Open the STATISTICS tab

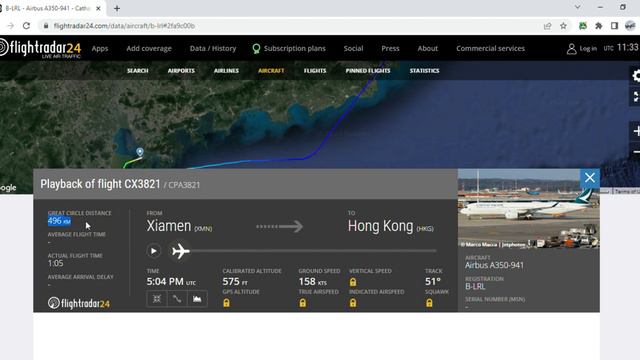click(424, 71)
